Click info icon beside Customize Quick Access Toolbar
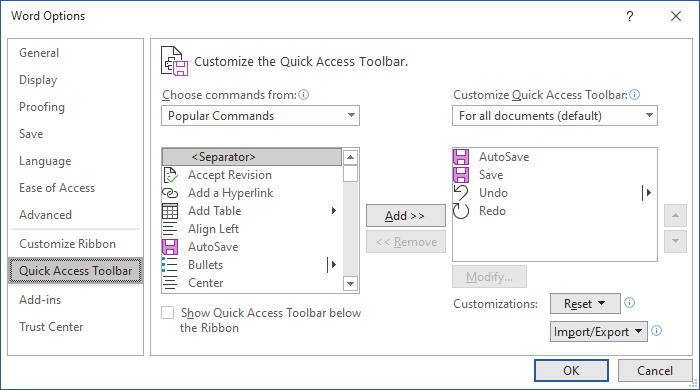This screenshot has height=390, width=700. pyautogui.click(x=634, y=95)
